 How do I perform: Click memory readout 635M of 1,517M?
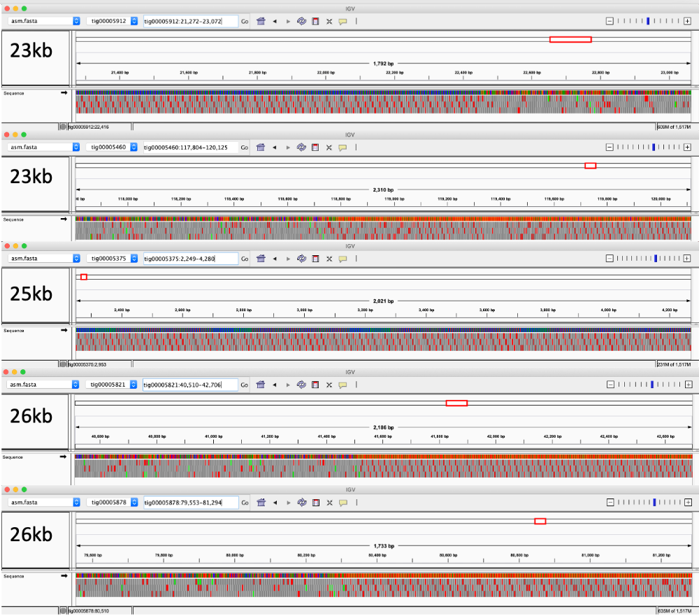675,611
